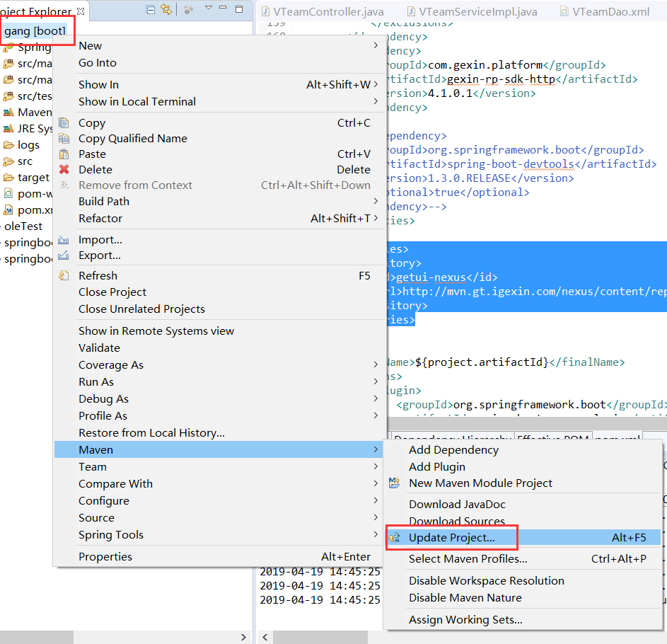Screen dimensions: 667x644
Task: Select the pom.xml file icon
Action: point(8,210)
